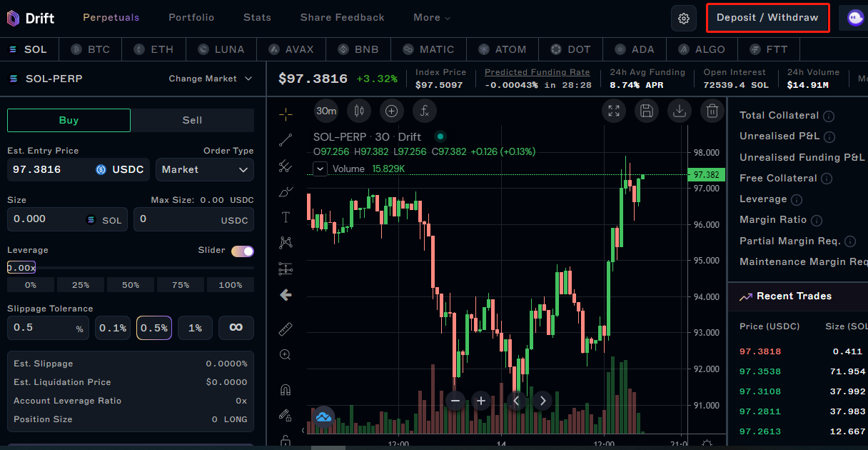This screenshot has height=450, width=868.
Task: Select the trend line drawing tool
Action: coord(286,140)
